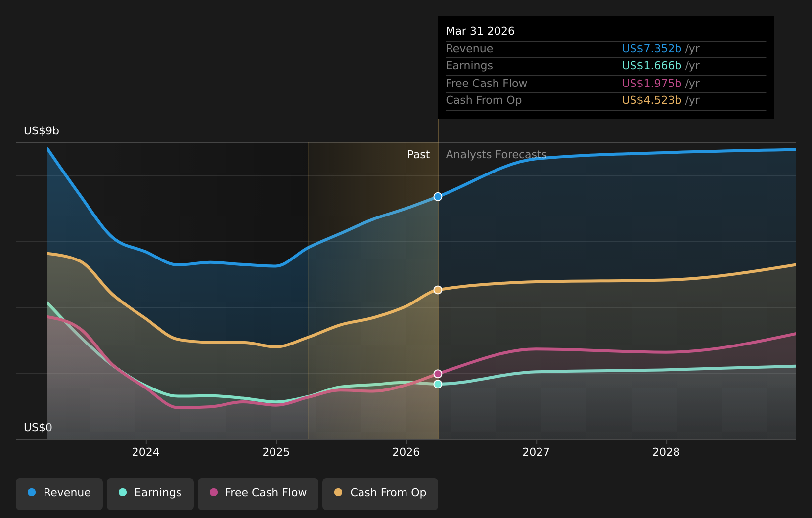Click the Past section label
Screen dimensions: 812x518
coord(418,155)
